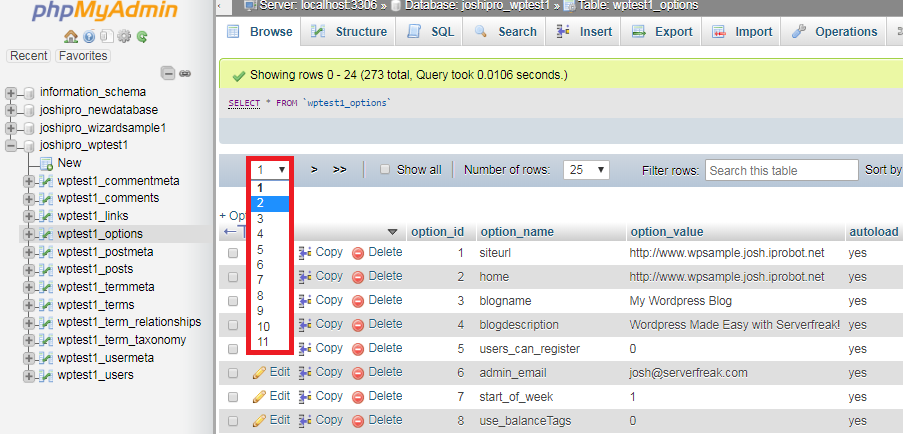The image size is (903, 434).
Task: Enable the Show all checkbox
Action: [385, 170]
